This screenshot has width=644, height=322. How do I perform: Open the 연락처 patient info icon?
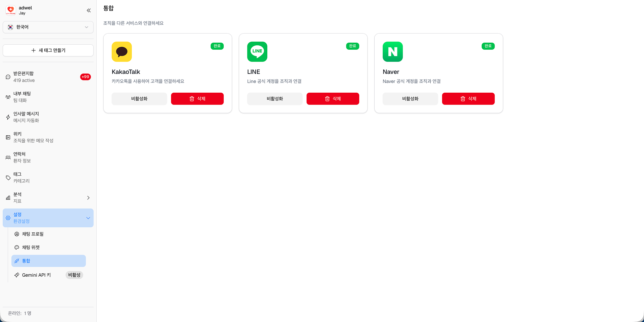pyautogui.click(x=8, y=157)
